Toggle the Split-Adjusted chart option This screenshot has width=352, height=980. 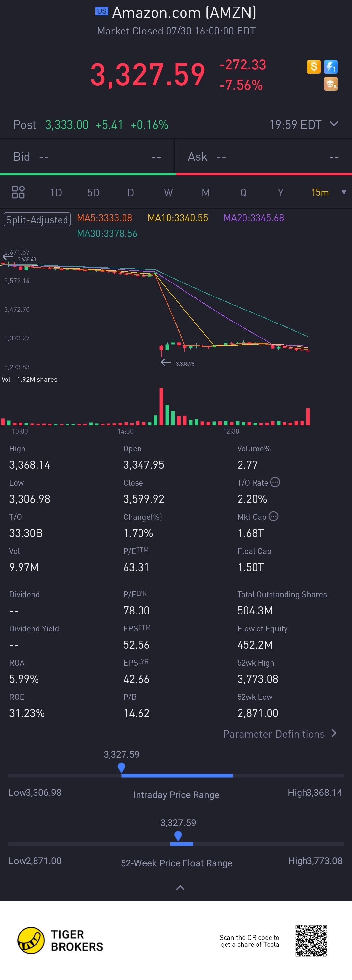point(37,219)
